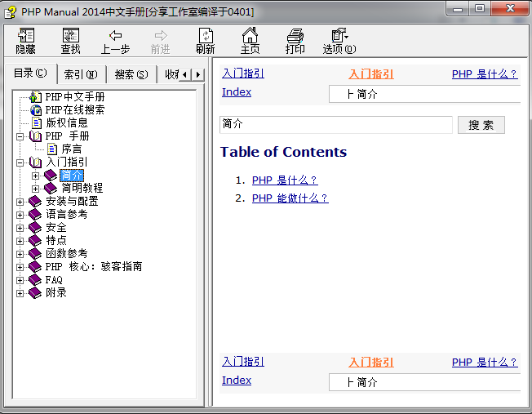Open the bottom Index link
The image size is (532, 414).
237,381
